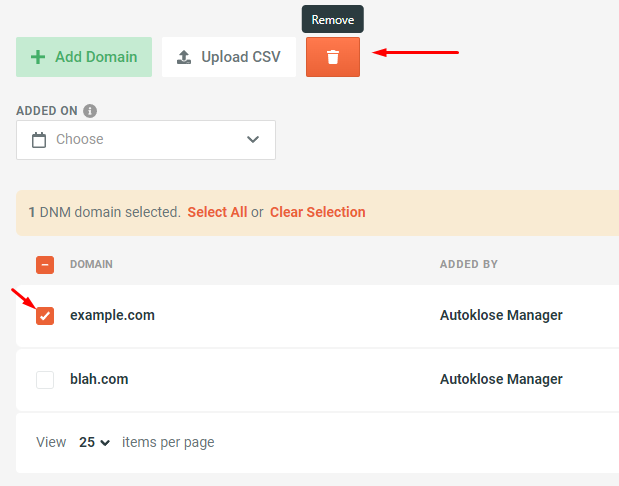Click the Add Domain button
The width and height of the screenshot is (619, 486).
click(x=84, y=57)
